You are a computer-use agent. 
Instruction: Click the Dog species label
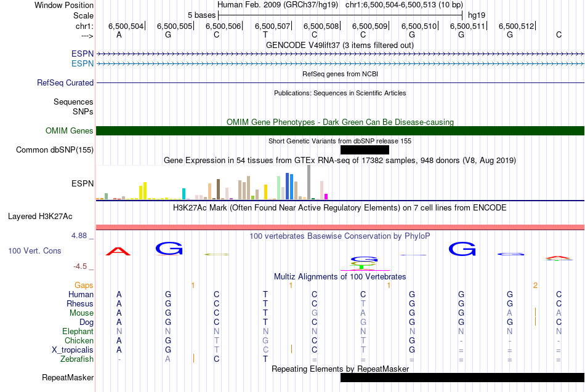click(x=86, y=322)
